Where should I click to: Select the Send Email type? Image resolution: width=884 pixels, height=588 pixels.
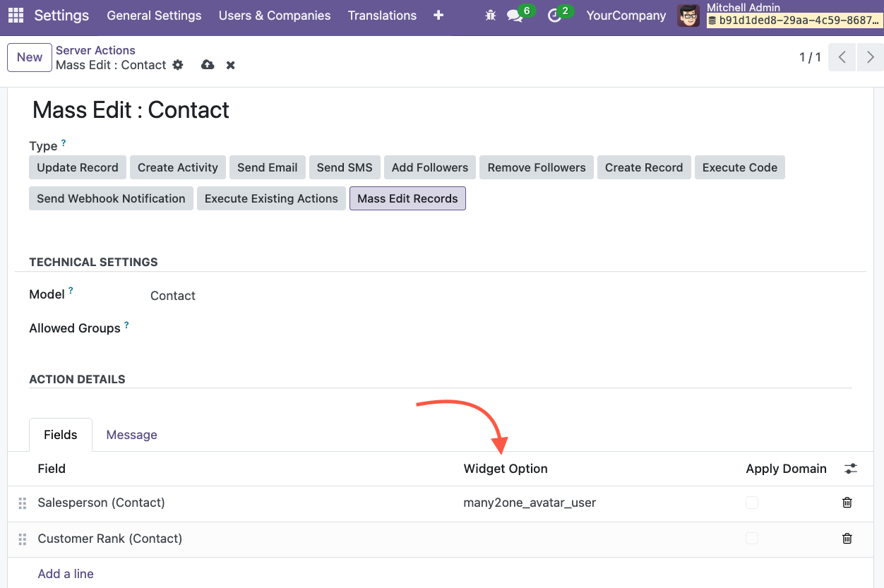pyautogui.click(x=268, y=167)
